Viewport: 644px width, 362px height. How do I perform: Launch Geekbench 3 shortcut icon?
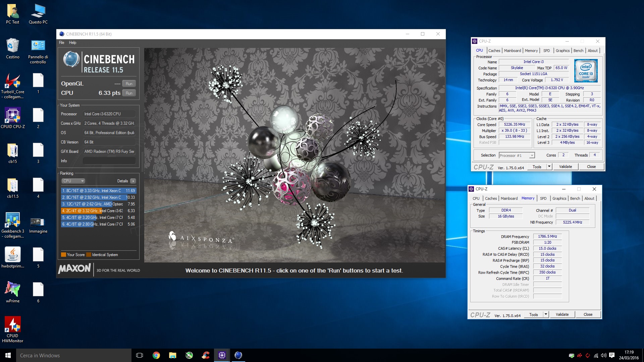tap(13, 225)
